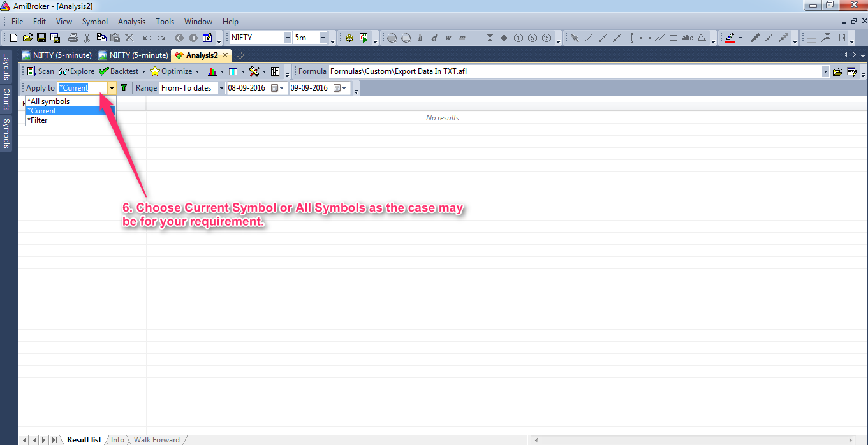Zoom out on the chart
Image resolution: width=868 pixels, height=445 pixels.
click(406, 38)
